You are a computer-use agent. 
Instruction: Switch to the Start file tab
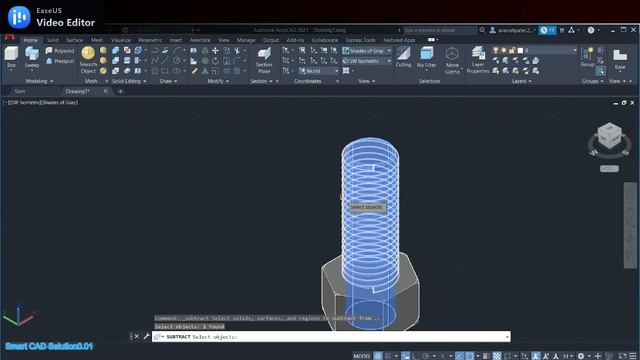point(20,91)
